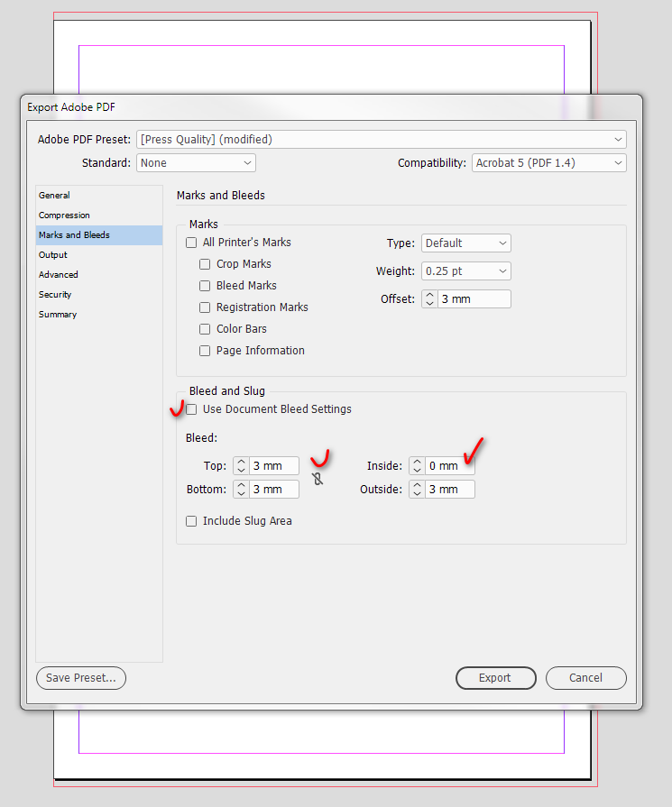The image size is (672, 807).
Task: Open the Security section
Action: point(99,294)
